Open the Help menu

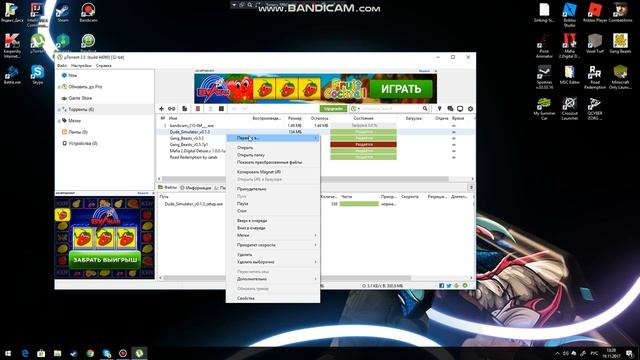coord(104,65)
